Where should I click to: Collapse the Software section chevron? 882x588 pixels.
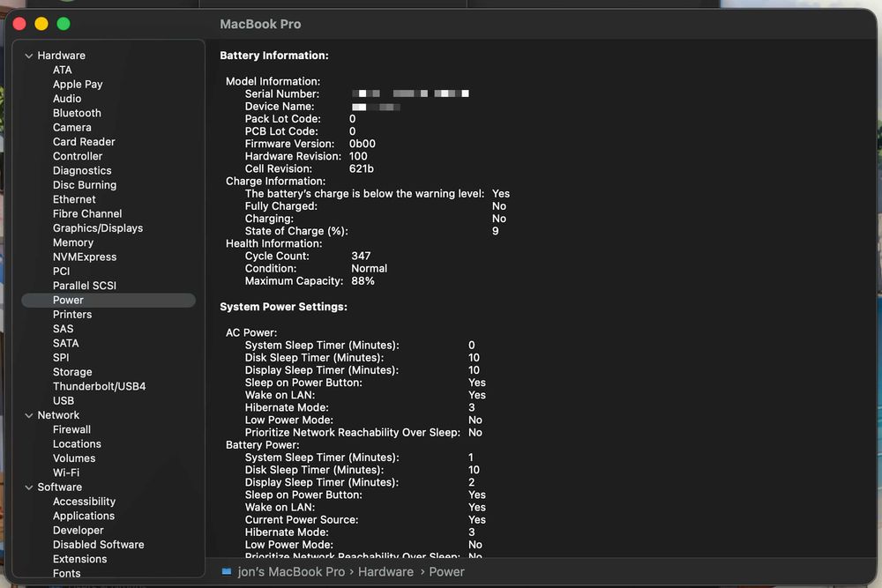[x=29, y=488]
